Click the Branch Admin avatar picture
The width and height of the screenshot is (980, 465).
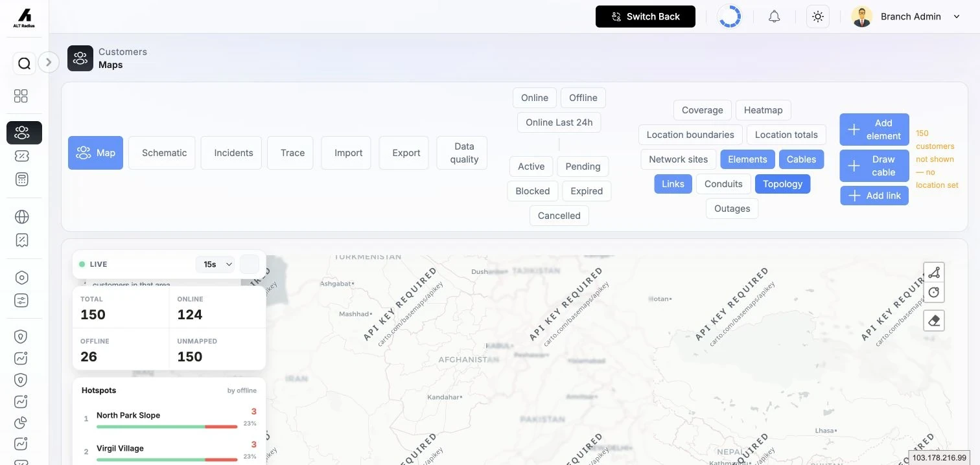coord(861,17)
